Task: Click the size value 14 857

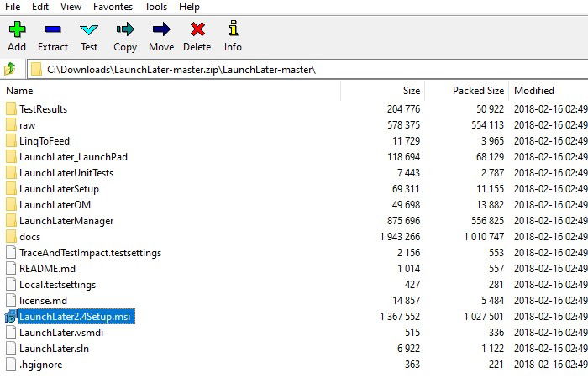Action: 406,301
